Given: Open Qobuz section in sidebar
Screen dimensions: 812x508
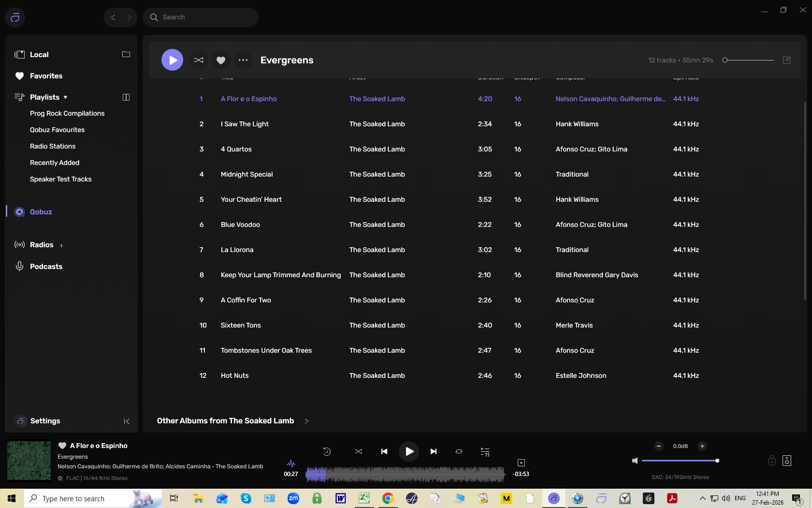Looking at the screenshot, I should tap(41, 212).
